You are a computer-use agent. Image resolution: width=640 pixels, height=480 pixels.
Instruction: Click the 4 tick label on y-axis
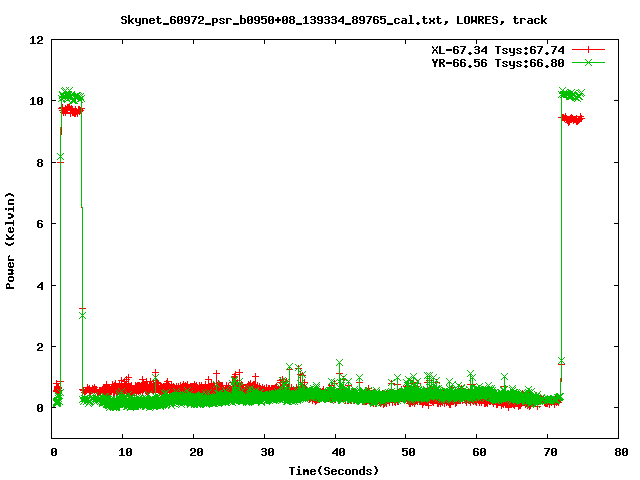pos(39,286)
